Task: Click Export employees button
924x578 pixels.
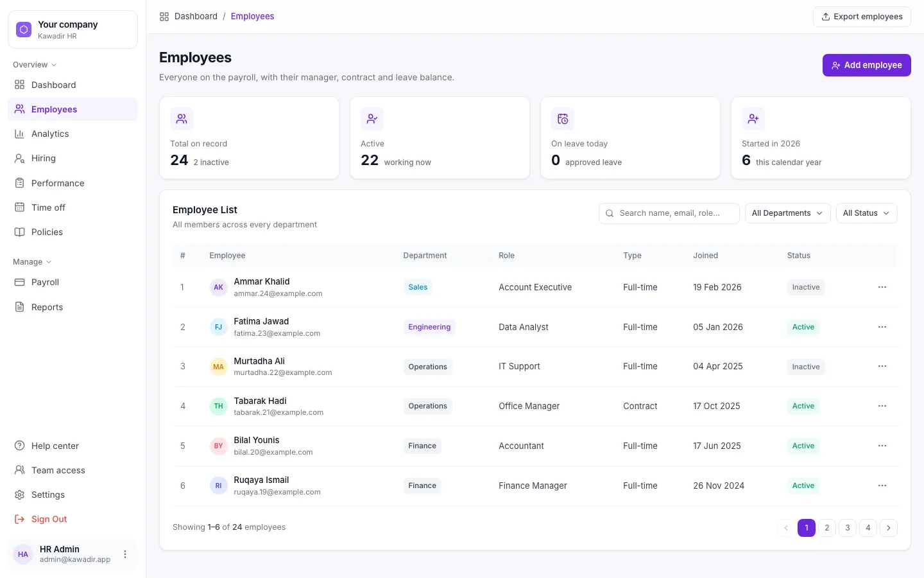Action: point(862,17)
